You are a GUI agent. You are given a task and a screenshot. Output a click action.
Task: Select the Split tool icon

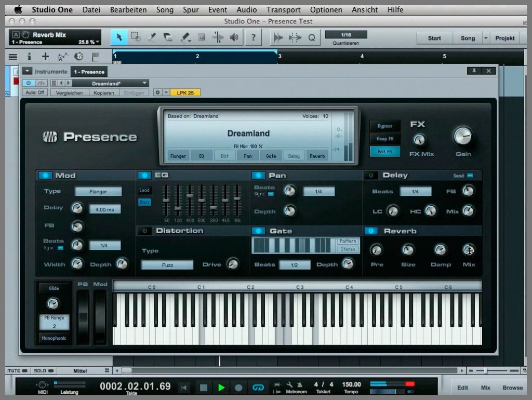[x=152, y=37]
